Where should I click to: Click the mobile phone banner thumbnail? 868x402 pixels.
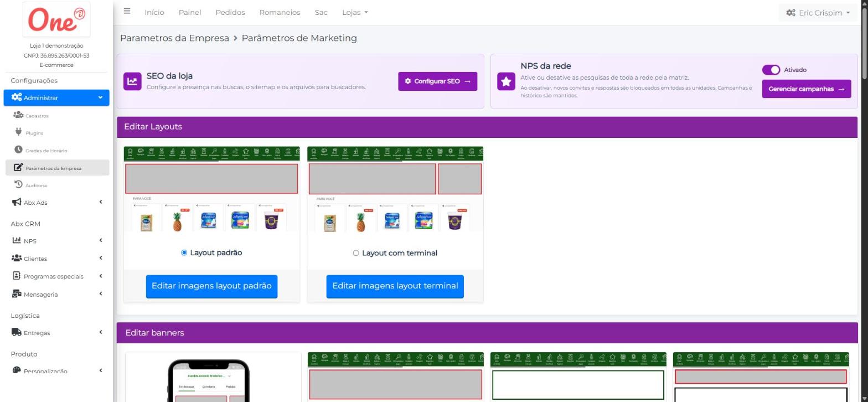[x=213, y=377]
